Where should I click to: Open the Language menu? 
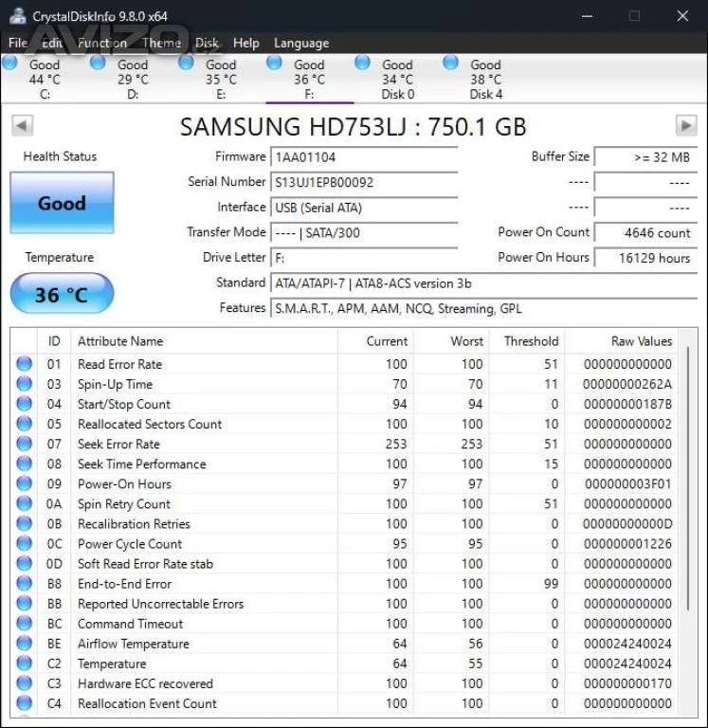(x=301, y=43)
